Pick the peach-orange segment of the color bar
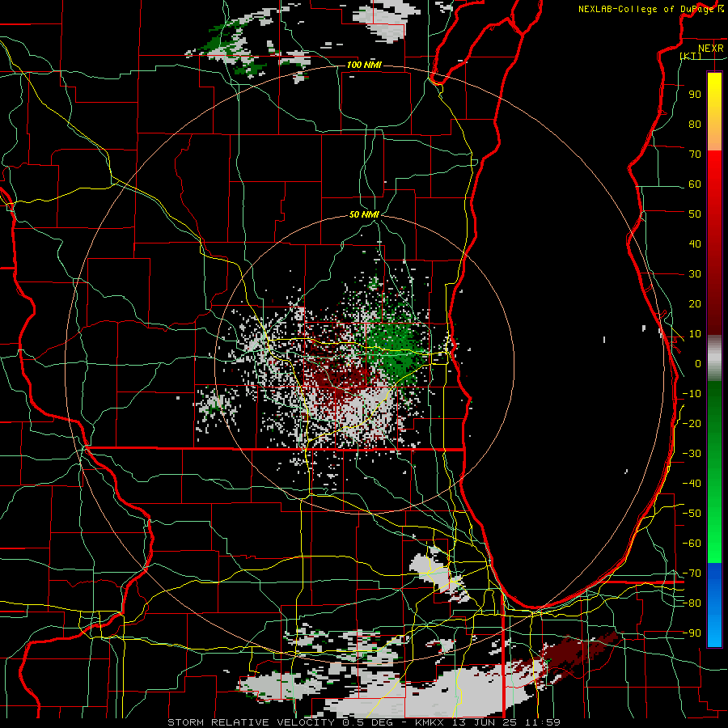728x728 pixels. (x=714, y=139)
